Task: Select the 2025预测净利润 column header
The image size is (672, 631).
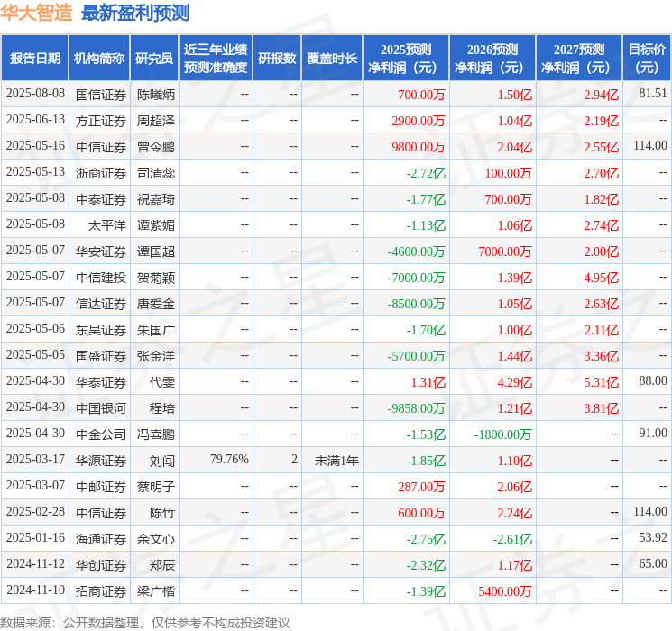Action: (406, 59)
